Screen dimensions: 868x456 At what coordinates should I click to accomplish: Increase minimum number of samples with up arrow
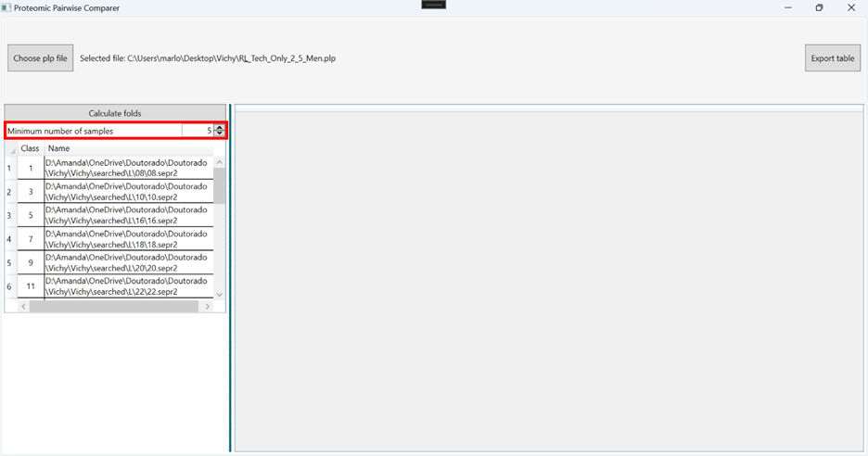[220, 128]
